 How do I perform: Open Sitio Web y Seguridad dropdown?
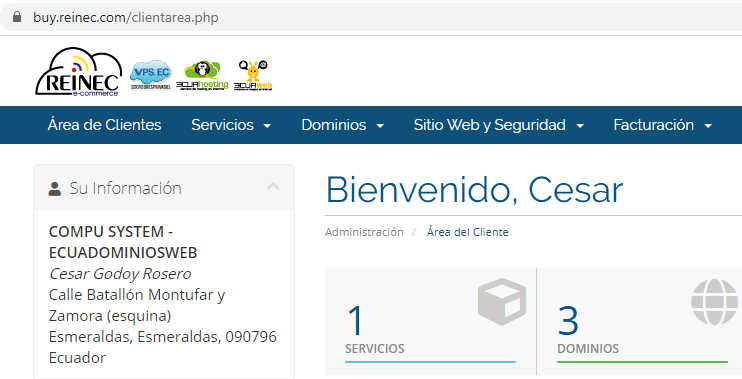(499, 125)
